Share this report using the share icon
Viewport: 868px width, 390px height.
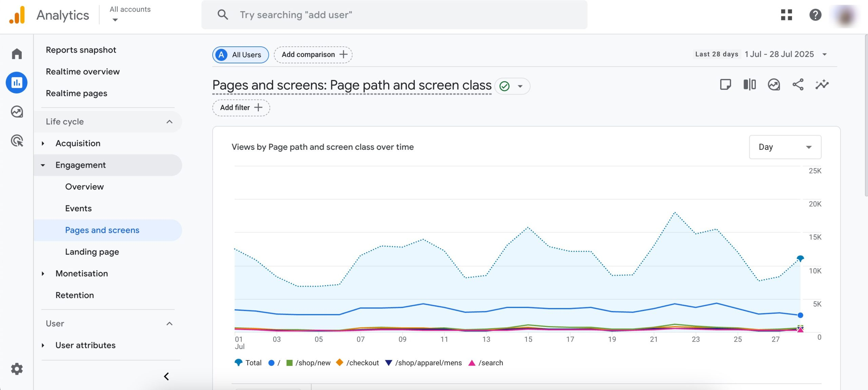point(798,85)
